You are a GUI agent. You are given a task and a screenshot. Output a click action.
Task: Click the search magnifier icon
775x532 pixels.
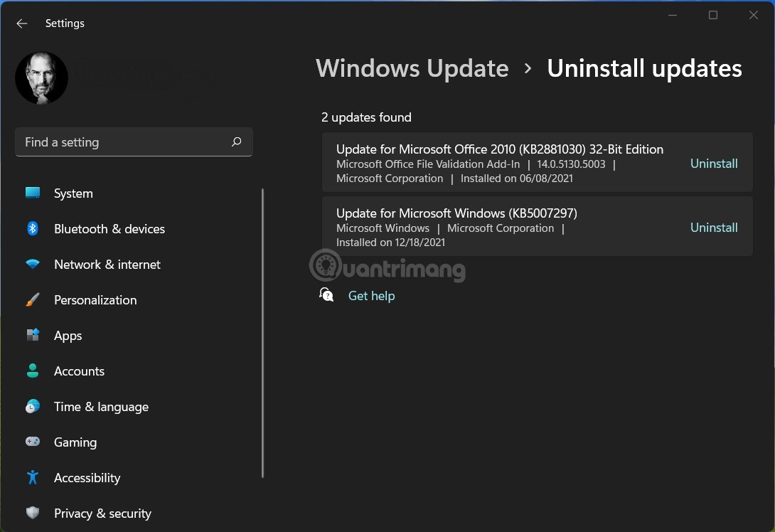coord(236,142)
